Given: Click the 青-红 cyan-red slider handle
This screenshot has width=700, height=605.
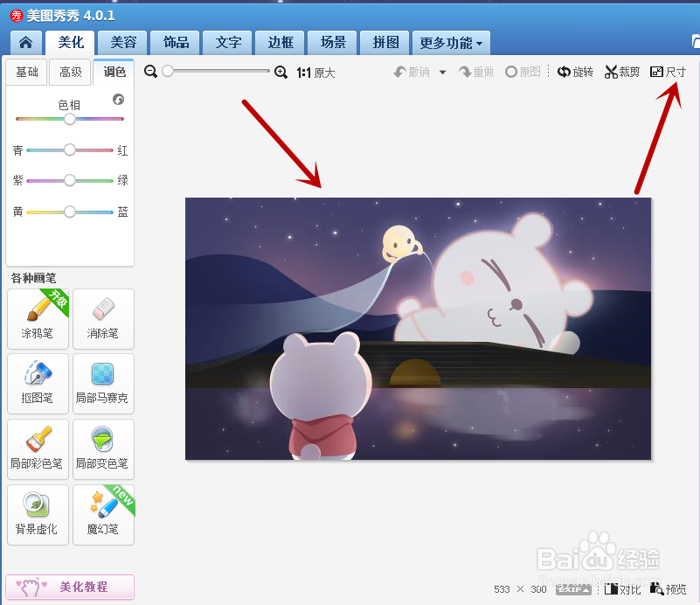Looking at the screenshot, I should 70,150.
